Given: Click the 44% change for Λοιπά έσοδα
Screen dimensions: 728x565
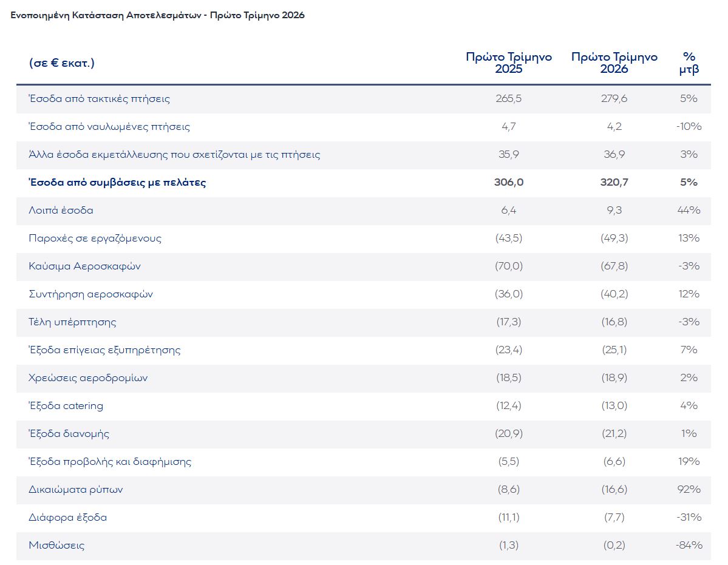Looking at the screenshot, I should [689, 210].
